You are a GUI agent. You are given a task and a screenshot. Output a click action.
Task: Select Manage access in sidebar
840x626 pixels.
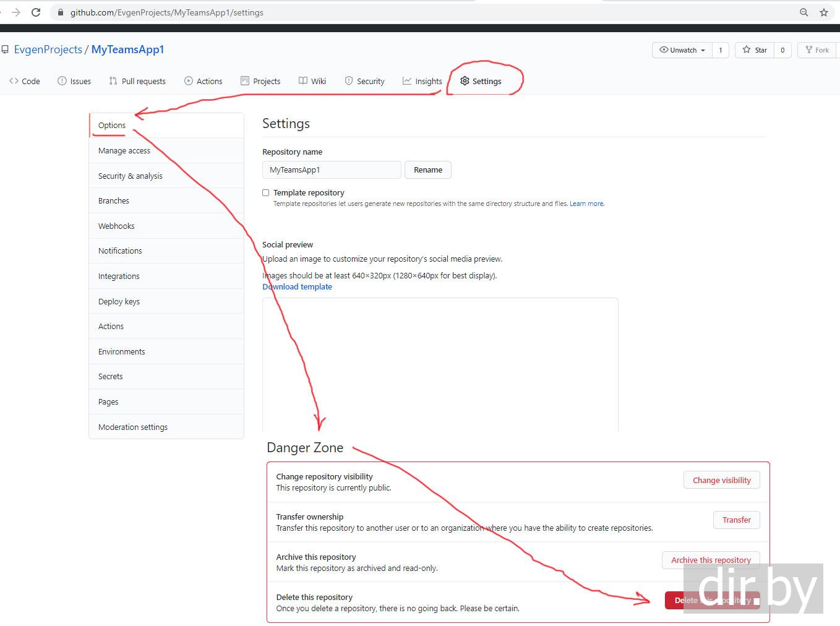[x=166, y=151]
